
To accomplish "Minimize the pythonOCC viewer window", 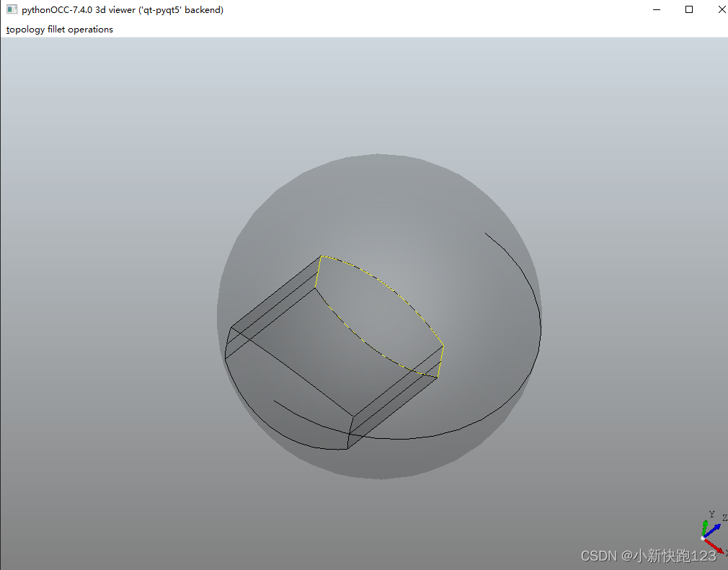I will point(657,10).
